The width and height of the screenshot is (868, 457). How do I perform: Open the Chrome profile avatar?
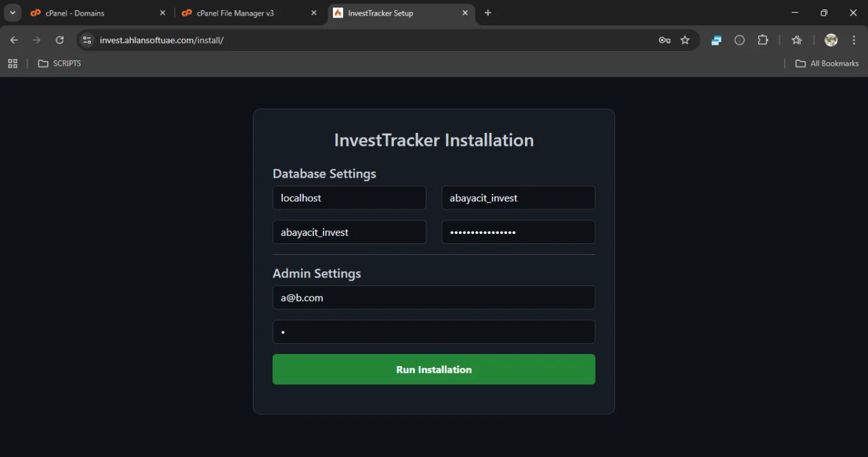(x=831, y=40)
